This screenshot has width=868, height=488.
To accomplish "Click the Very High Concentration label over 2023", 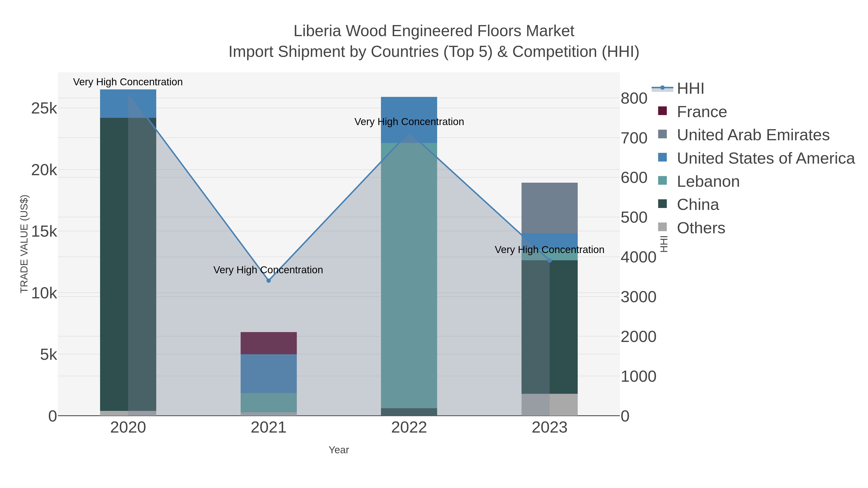I will click(x=549, y=250).
